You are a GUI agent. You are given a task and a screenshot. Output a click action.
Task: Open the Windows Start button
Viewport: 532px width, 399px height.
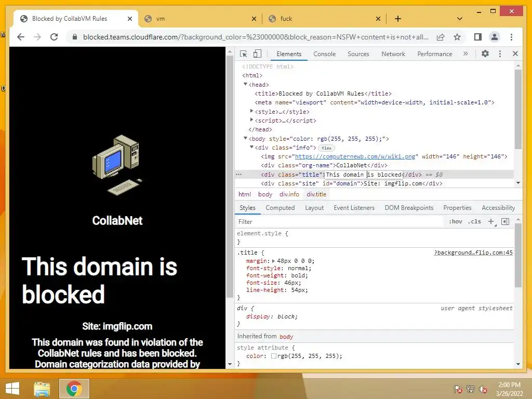pyautogui.click(x=12, y=389)
